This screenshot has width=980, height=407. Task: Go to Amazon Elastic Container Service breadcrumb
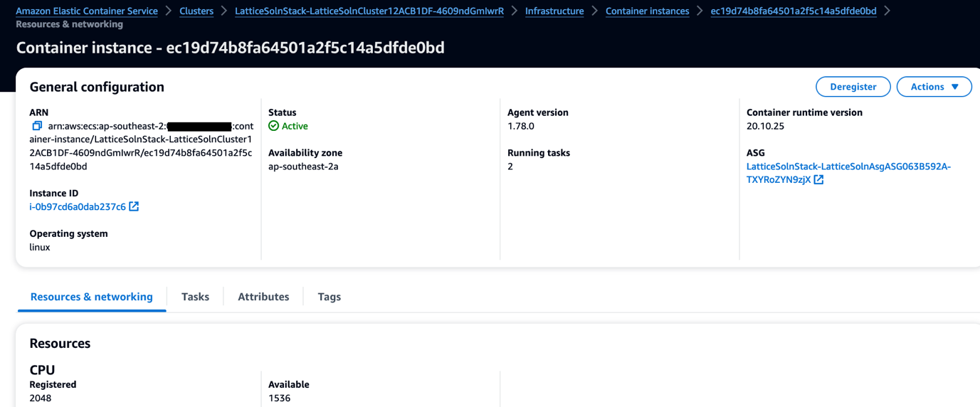click(87, 11)
